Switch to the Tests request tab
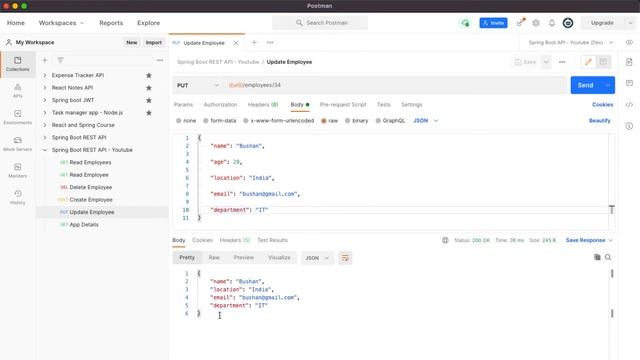The image size is (640, 360). point(384,105)
